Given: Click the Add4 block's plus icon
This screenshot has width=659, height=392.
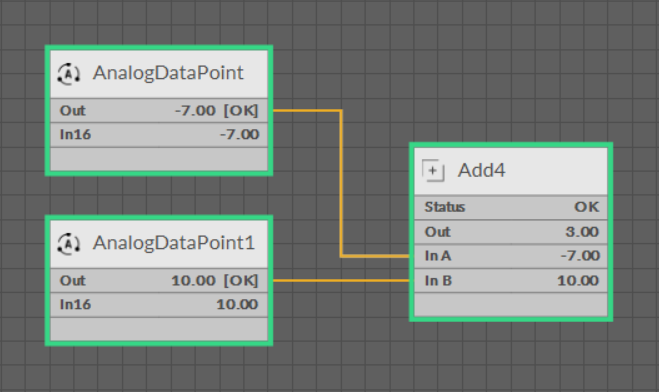Looking at the screenshot, I should [433, 171].
